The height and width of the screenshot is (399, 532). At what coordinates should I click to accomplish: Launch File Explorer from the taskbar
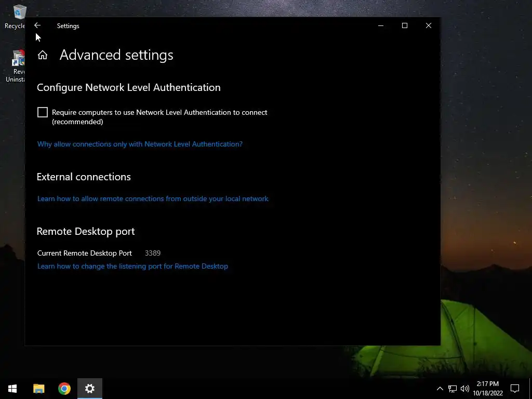(x=38, y=389)
